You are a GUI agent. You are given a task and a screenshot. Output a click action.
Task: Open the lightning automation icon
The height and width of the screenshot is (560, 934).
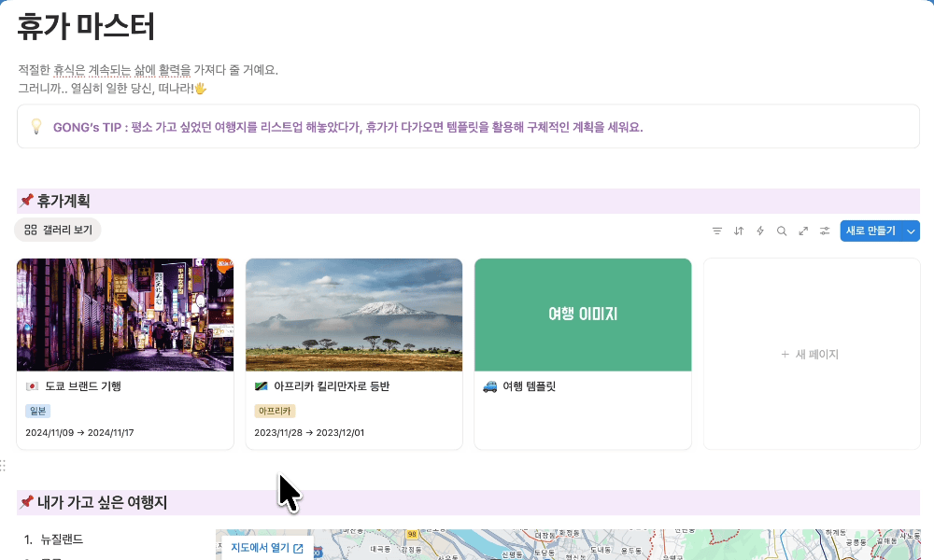click(x=760, y=231)
